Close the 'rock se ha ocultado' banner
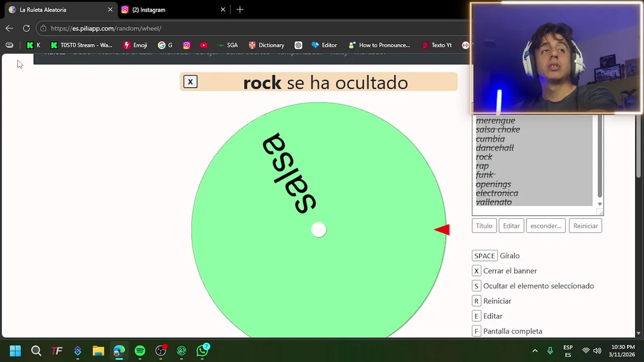Viewport: 644px width, 362px height. [x=190, y=82]
